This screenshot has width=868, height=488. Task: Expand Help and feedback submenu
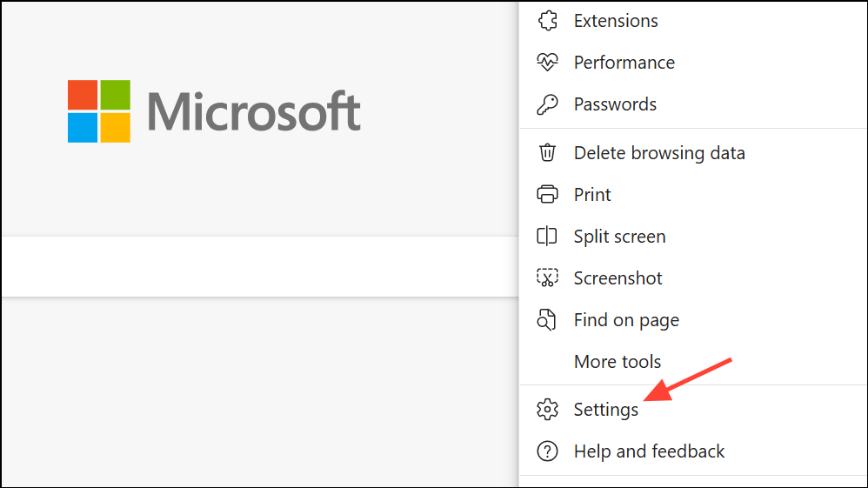(693, 451)
